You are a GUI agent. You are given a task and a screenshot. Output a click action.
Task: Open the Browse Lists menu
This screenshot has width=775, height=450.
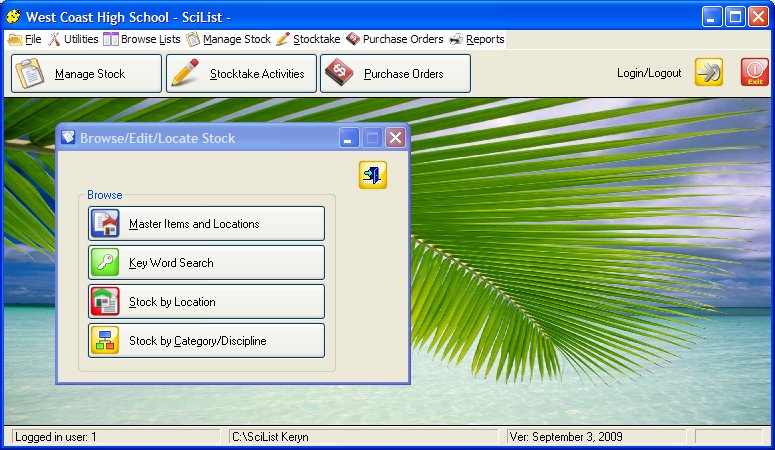[x=142, y=40]
